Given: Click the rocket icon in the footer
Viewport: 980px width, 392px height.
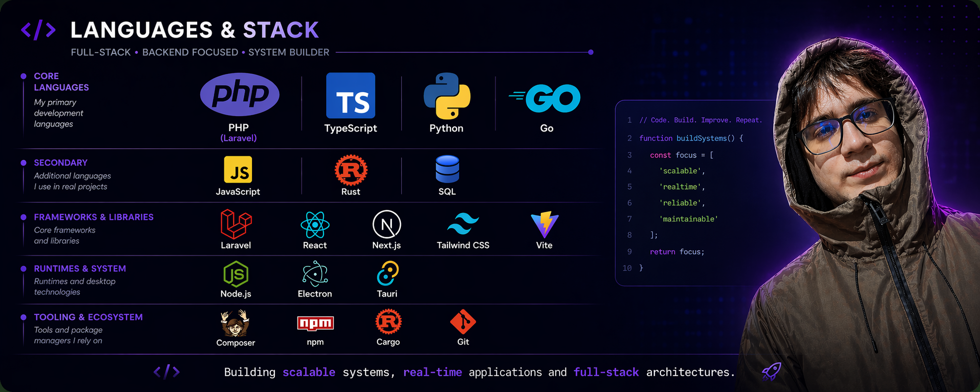Looking at the screenshot, I should click(x=771, y=371).
